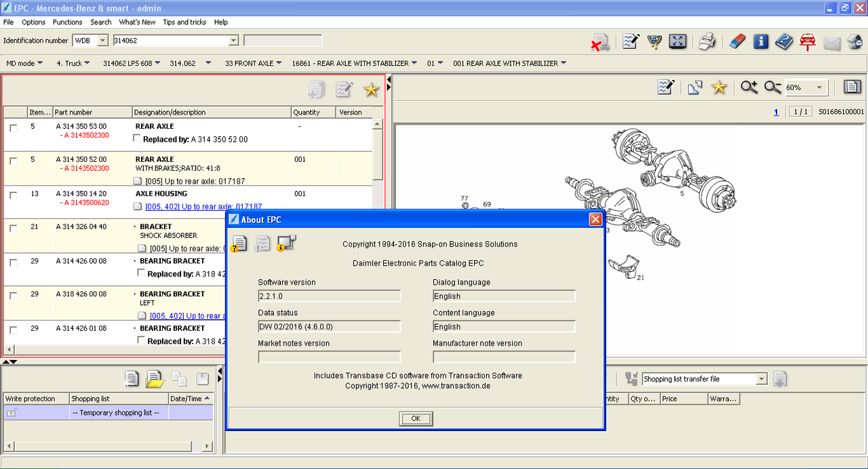Open the shopping cart icon
This screenshot has width=868, height=469.
point(654,42)
